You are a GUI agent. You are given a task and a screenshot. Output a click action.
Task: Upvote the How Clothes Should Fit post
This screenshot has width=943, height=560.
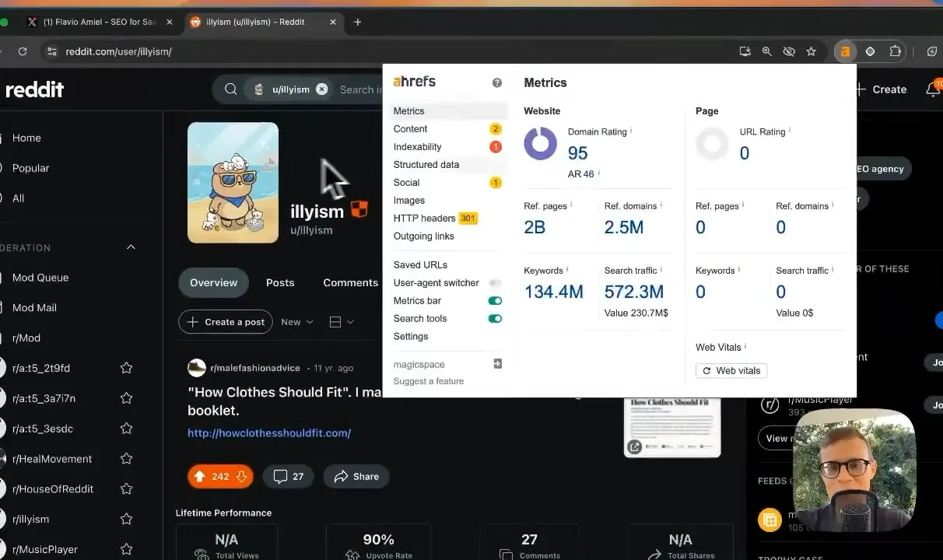tap(200, 477)
